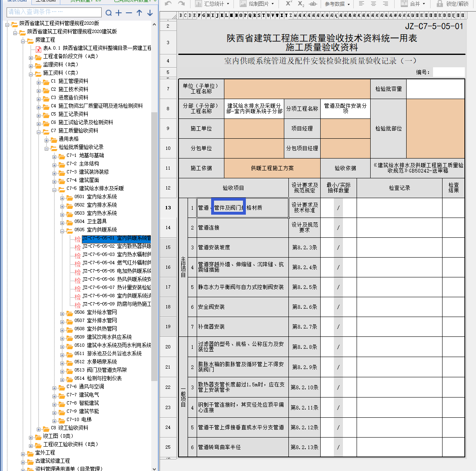The width and height of the screenshot is (476, 471).
Task: Expand the 工程准备阶段文件（A类） node
Action: point(31,58)
